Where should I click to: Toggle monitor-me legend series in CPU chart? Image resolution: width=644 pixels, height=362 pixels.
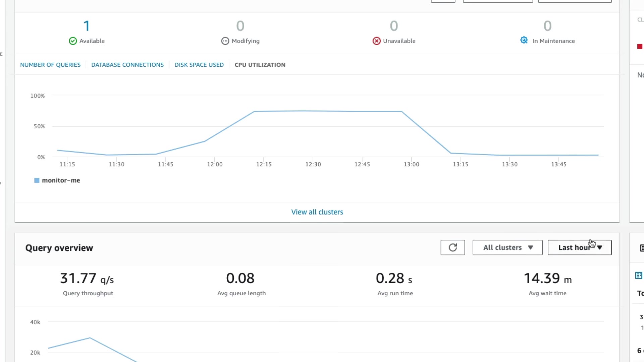(x=37, y=180)
